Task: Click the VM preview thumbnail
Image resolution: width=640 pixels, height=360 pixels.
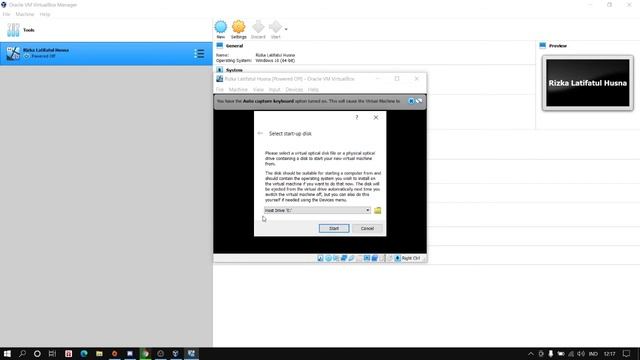Action: pos(588,83)
